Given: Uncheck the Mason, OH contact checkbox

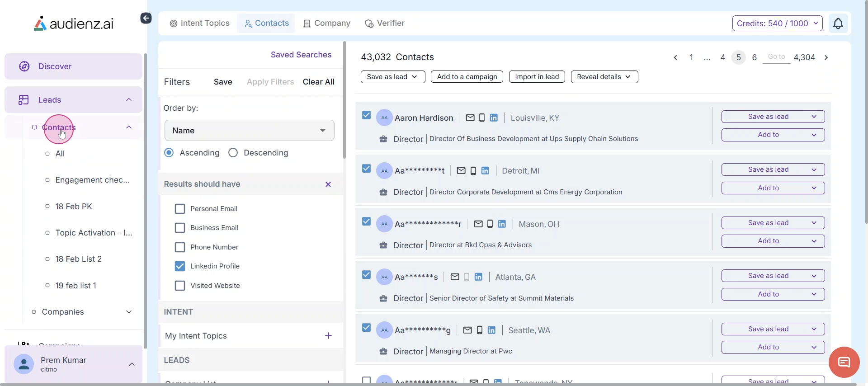Looking at the screenshot, I should click(367, 222).
